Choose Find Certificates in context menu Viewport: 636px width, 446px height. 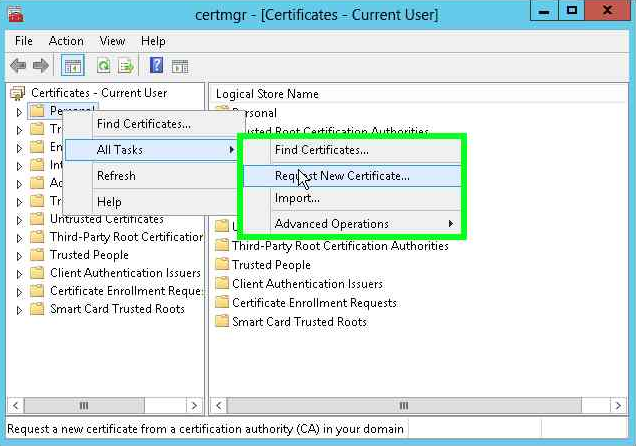154,124
